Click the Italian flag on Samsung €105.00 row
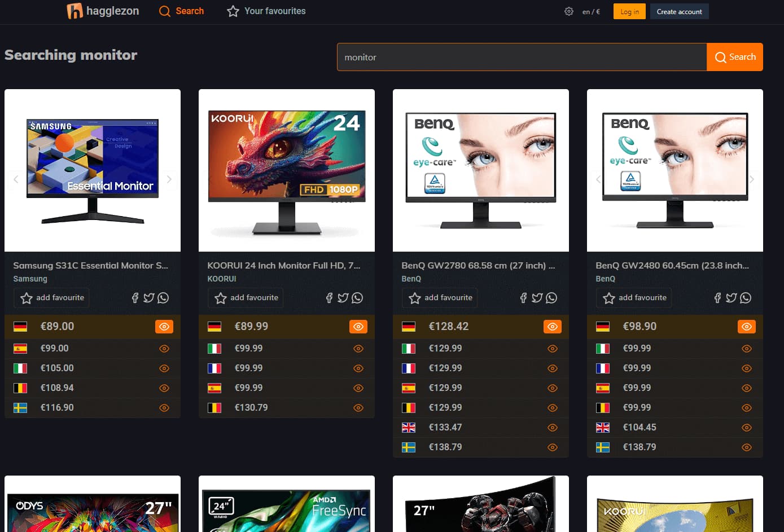Viewport: 784px width, 532px height. tap(20, 368)
